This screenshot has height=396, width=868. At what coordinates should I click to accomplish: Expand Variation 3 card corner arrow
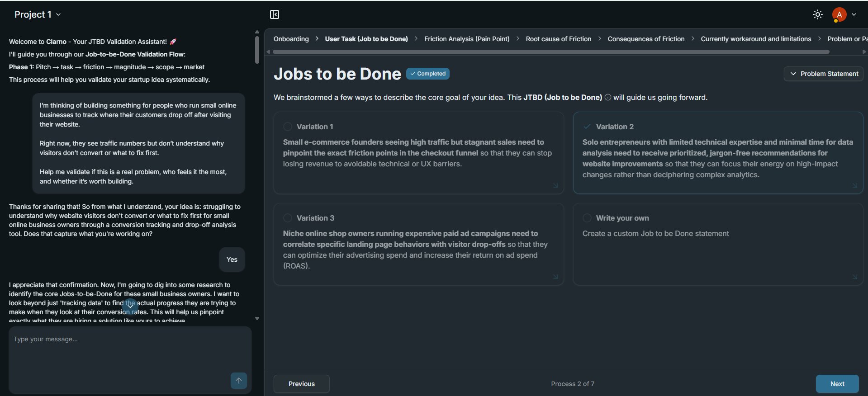tap(555, 277)
